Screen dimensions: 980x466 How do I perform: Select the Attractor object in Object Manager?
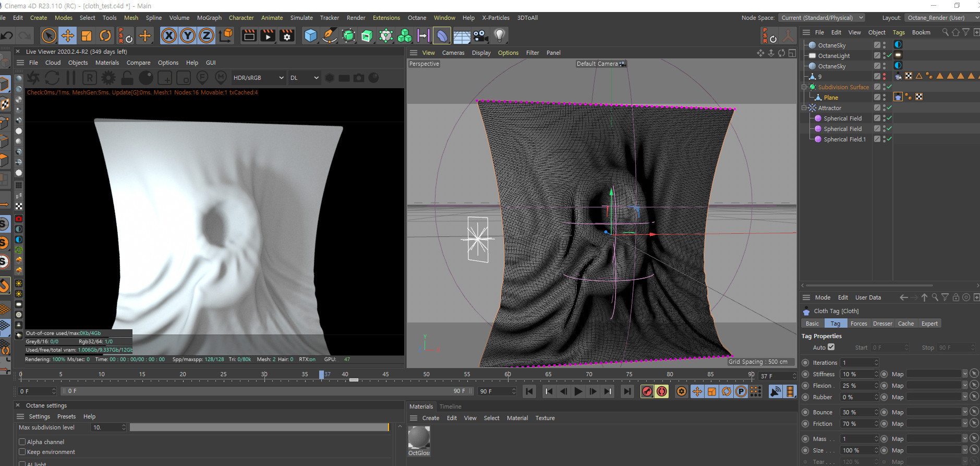(x=829, y=108)
